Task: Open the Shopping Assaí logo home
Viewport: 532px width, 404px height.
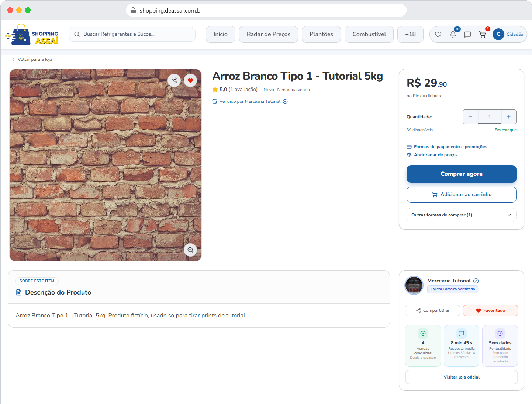Action: [32, 34]
